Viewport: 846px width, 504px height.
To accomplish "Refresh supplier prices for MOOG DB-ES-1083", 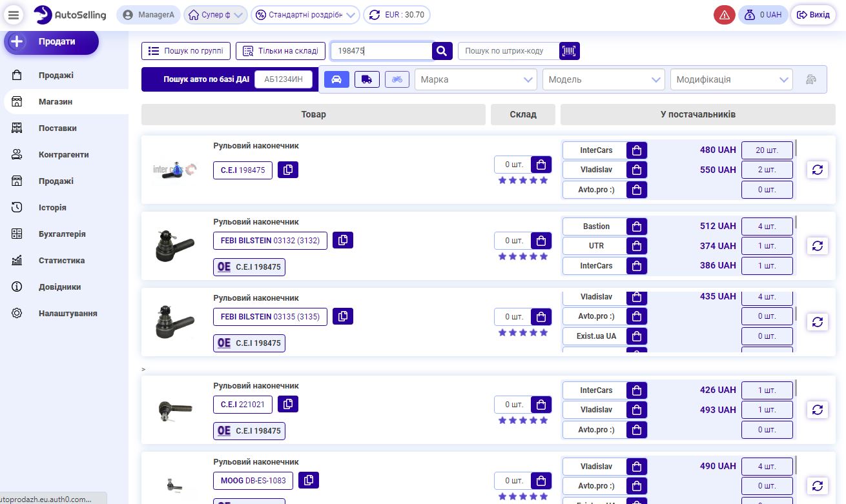I will [817, 486].
